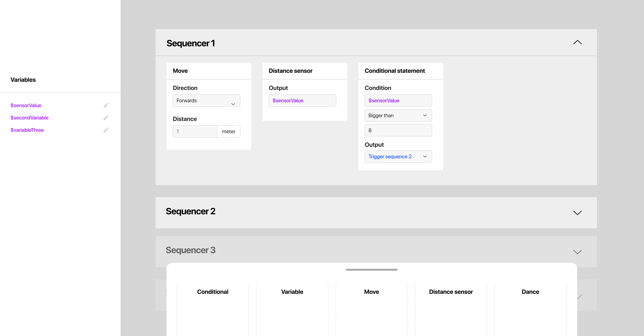644x336 pixels.
Task: Edit the $secondVariable variable with the pencil icon
Action: coord(106,117)
